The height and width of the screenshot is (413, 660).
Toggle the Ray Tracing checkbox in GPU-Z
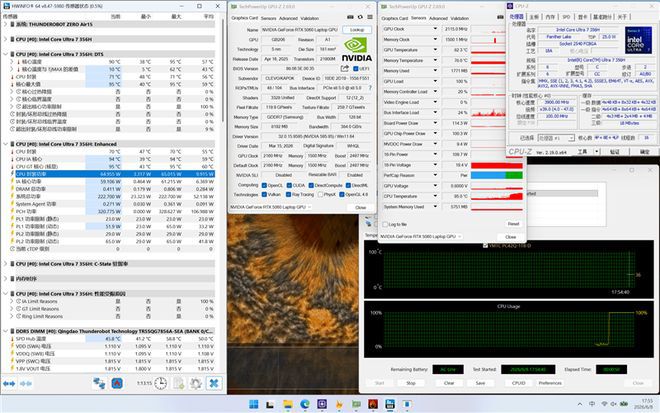tap(288, 195)
